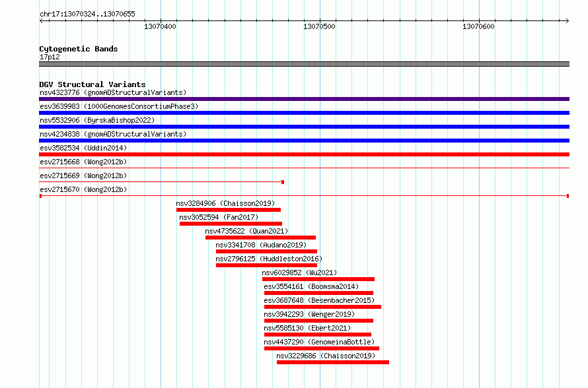
Task: Open nsv4234838 gnomADStructuralVariants label
Action: [113, 134]
